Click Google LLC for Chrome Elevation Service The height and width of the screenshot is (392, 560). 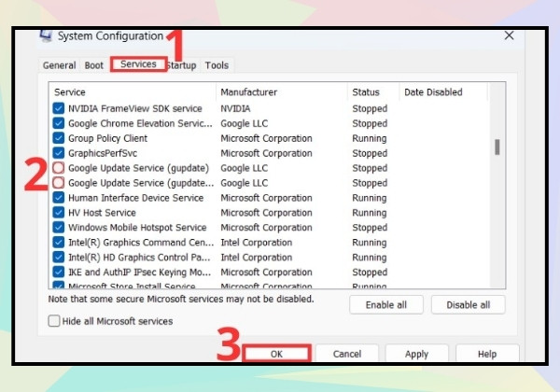244,123
